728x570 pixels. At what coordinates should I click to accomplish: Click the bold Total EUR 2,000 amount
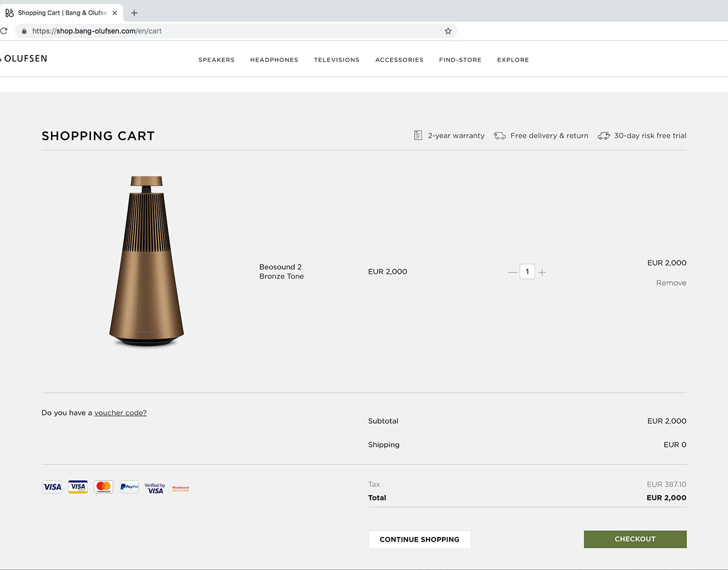tap(666, 497)
